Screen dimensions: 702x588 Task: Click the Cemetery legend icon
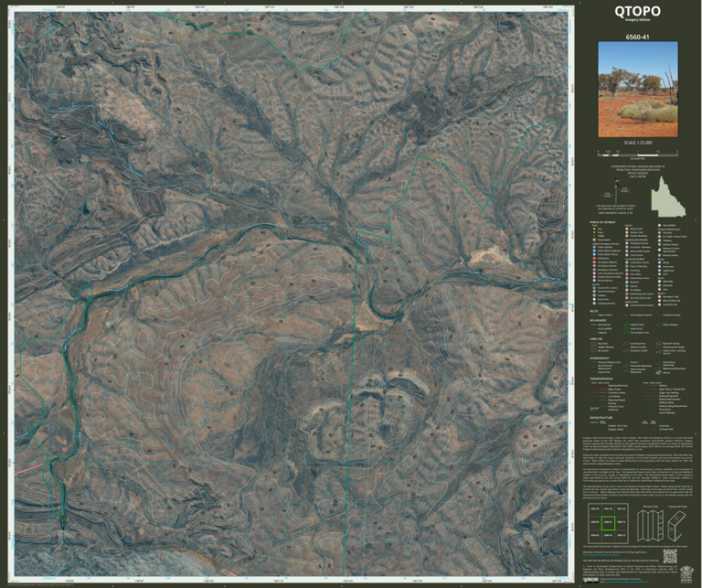pyautogui.click(x=627, y=270)
